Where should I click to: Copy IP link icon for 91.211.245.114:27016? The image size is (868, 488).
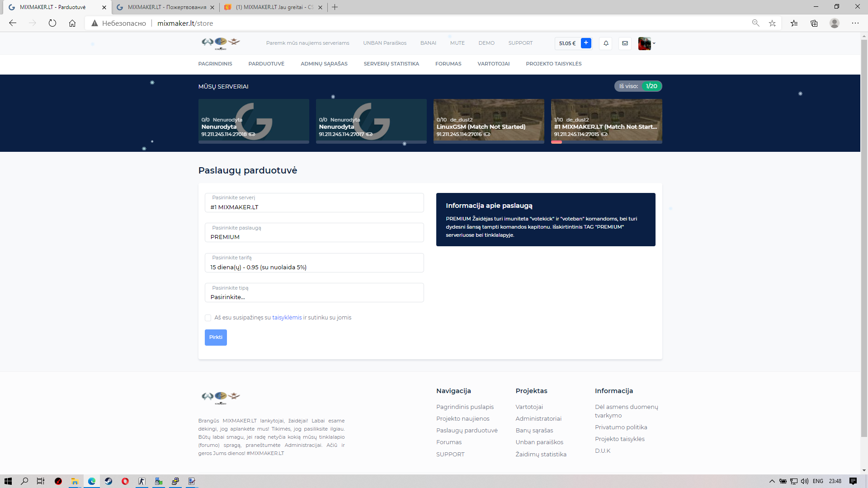tap(487, 134)
